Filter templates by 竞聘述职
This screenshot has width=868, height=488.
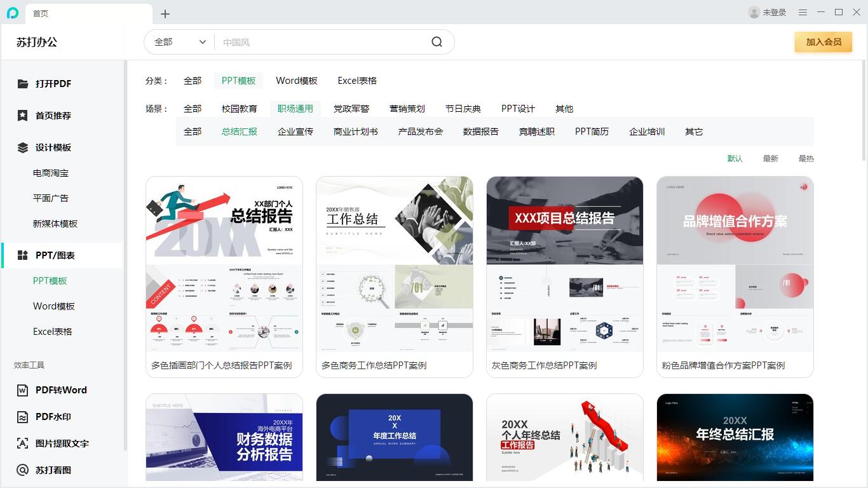(536, 132)
